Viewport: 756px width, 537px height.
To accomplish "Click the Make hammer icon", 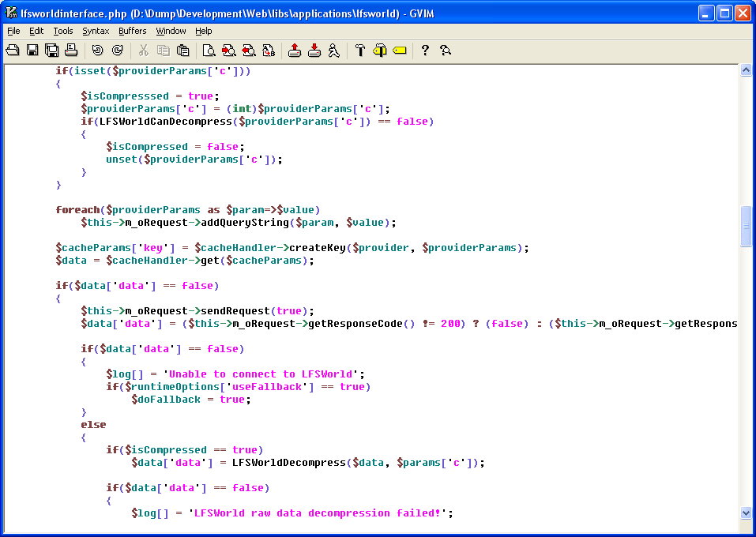I will 360,50.
